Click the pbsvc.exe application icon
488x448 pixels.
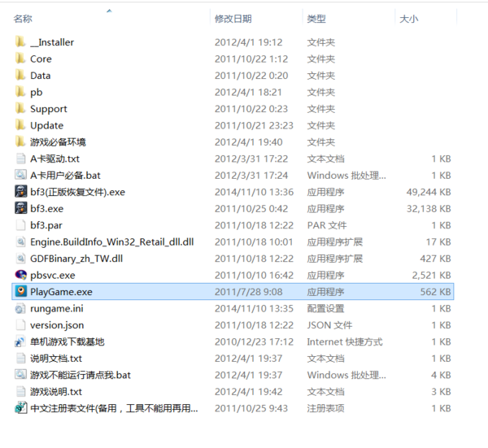point(21,275)
